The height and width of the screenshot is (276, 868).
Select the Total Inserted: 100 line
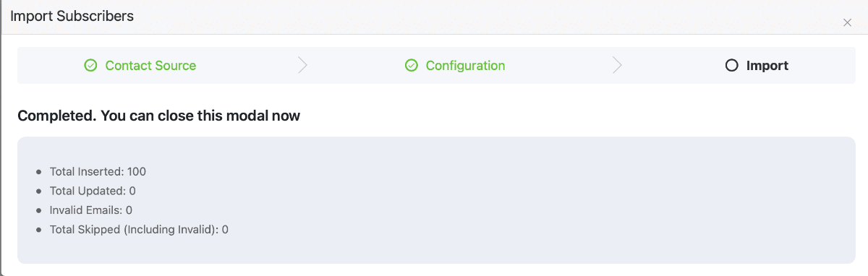point(98,172)
